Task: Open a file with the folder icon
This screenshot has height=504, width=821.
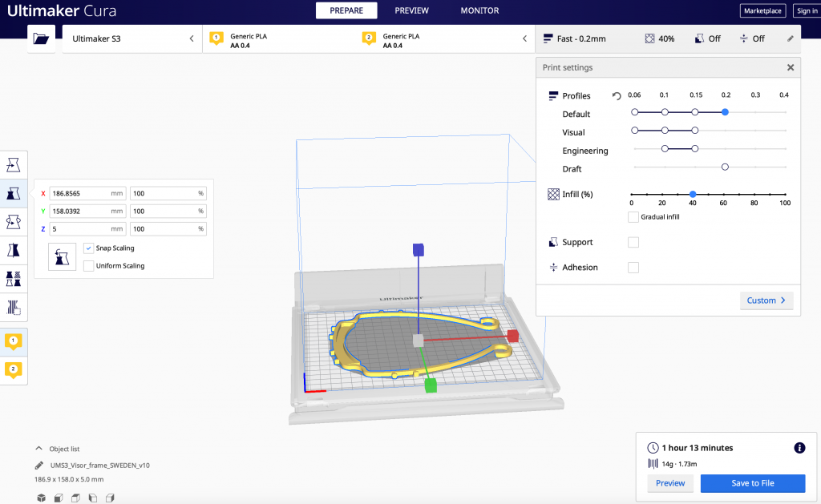Action: click(x=41, y=38)
